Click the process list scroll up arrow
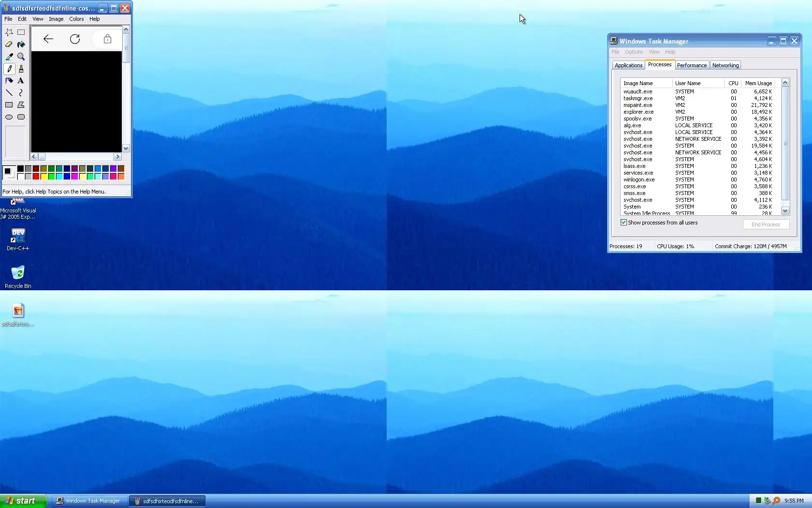Screen dimensions: 812x508 click(785, 83)
